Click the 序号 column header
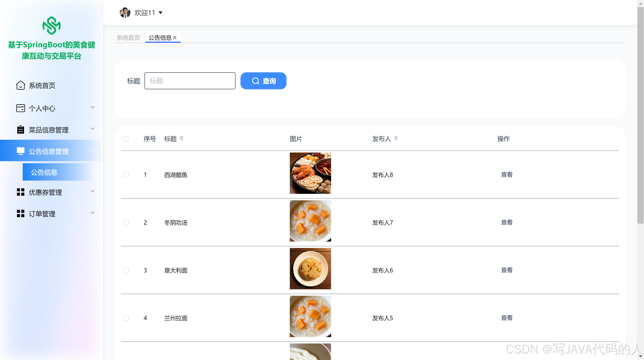644x360 pixels. [x=149, y=139]
